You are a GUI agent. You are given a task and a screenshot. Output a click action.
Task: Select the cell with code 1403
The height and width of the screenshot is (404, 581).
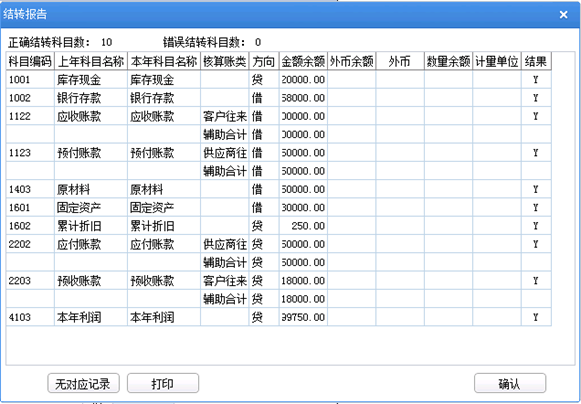coord(30,189)
